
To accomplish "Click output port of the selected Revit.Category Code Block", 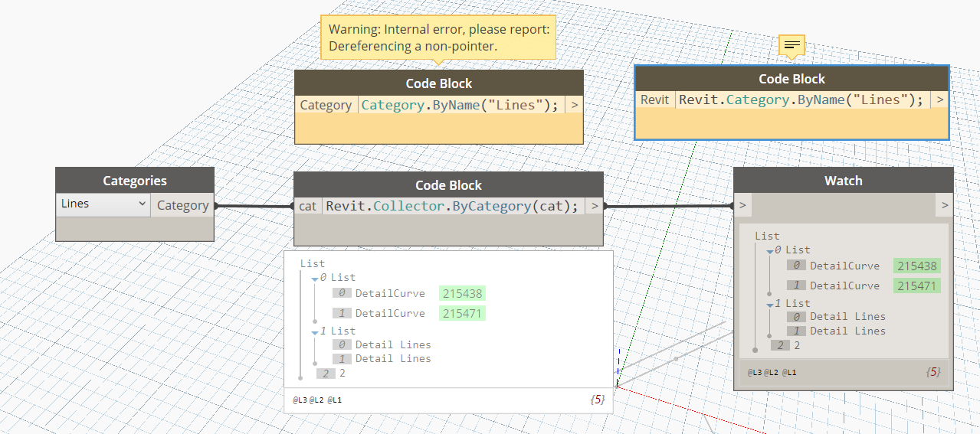I will click(x=939, y=100).
